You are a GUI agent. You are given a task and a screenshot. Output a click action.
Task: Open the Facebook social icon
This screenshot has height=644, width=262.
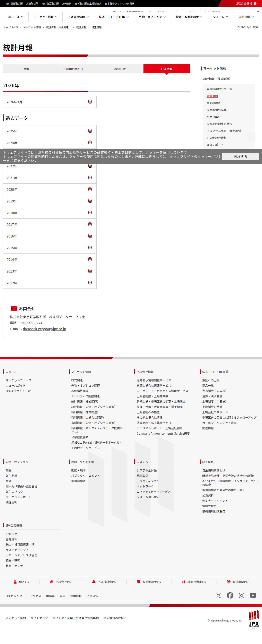[x=230, y=595]
